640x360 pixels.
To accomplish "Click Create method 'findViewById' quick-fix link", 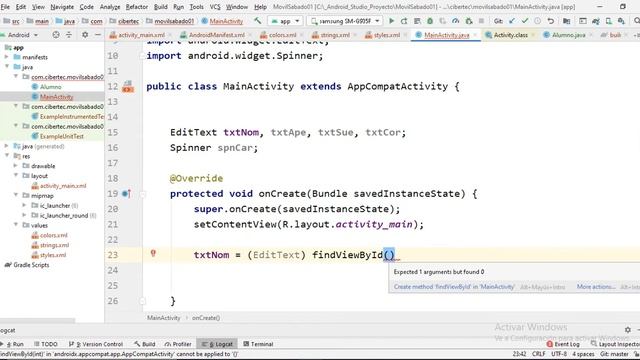I will pyautogui.click(x=454, y=287).
